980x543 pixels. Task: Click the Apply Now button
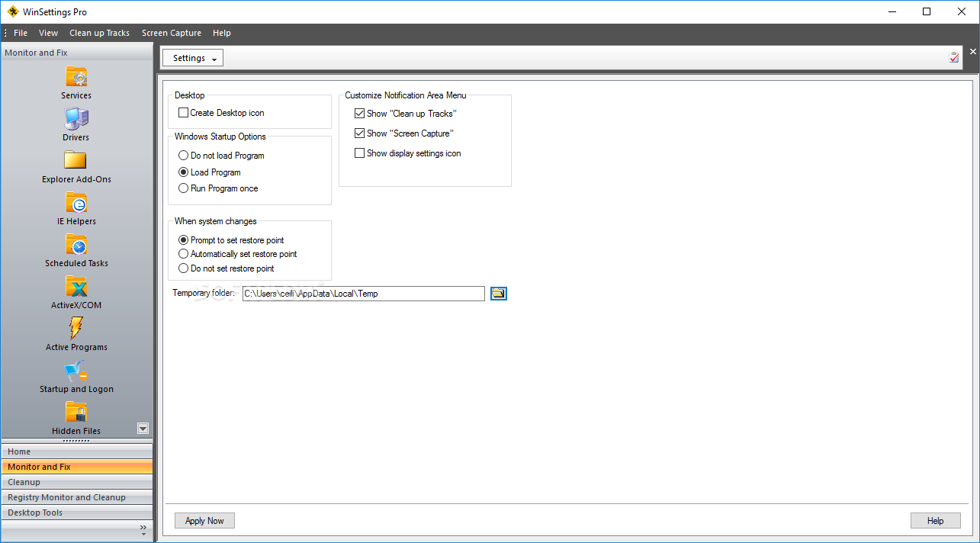click(204, 521)
